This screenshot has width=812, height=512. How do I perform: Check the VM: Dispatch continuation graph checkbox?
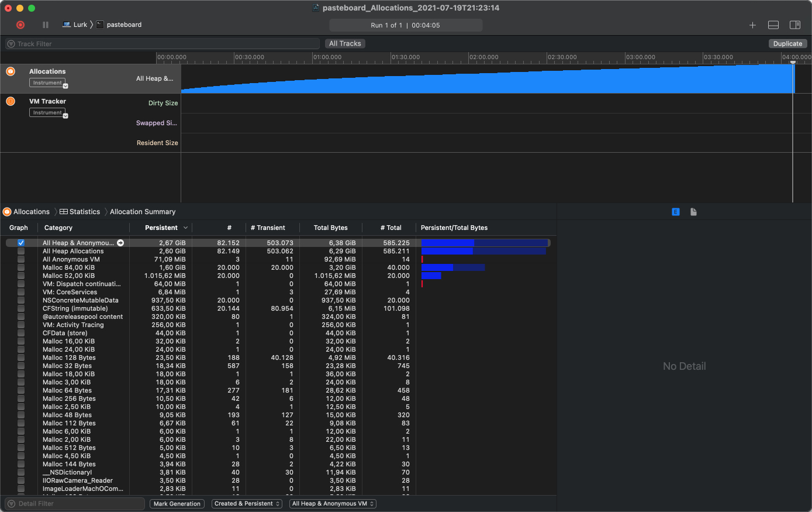coord(21,284)
